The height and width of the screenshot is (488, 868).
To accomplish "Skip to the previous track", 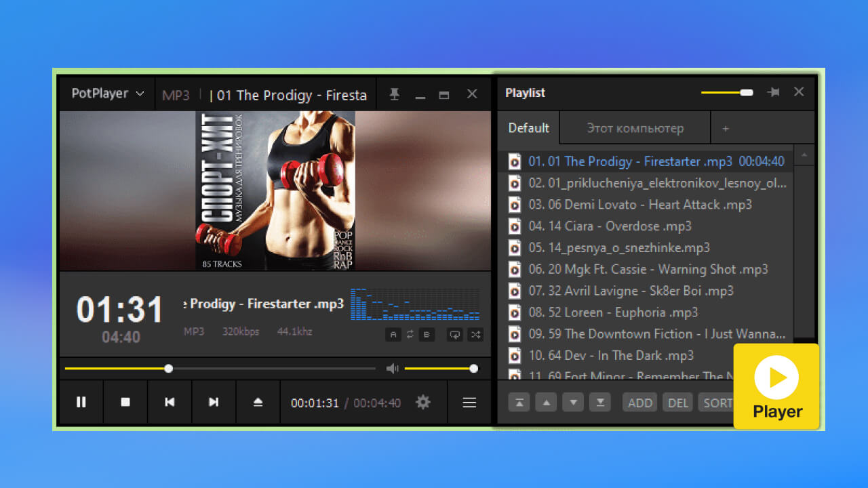I will pyautogui.click(x=170, y=402).
